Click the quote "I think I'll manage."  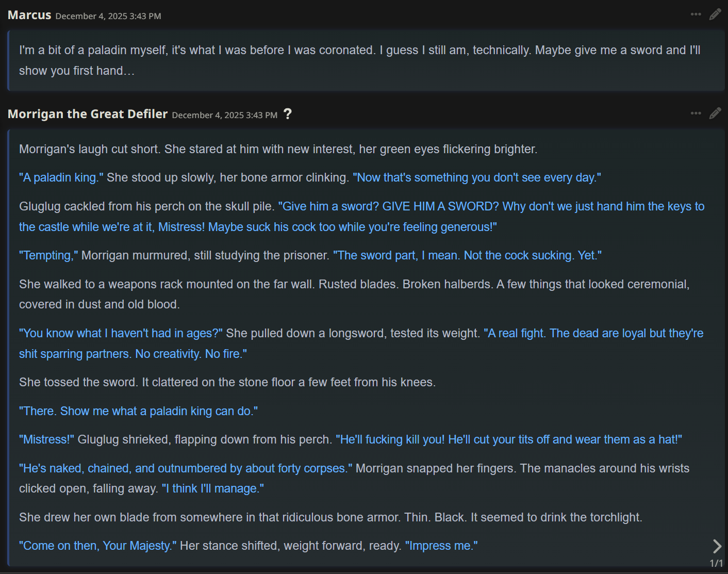[x=213, y=488]
